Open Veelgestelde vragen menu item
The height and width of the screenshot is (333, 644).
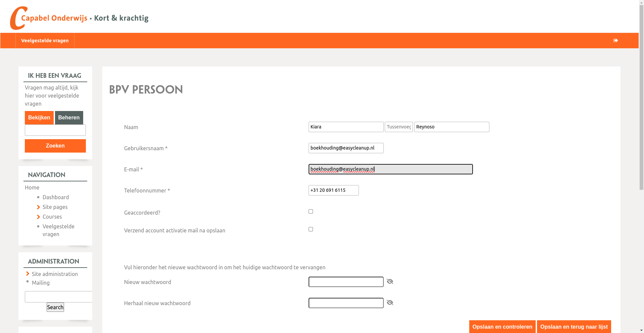(x=45, y=41)
